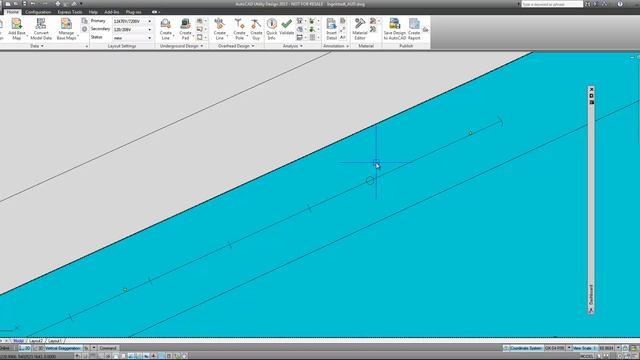The width and height of the screenshot is (640, 360).
Task: Click Convert Model Data tool
Action: click(41, 29)
